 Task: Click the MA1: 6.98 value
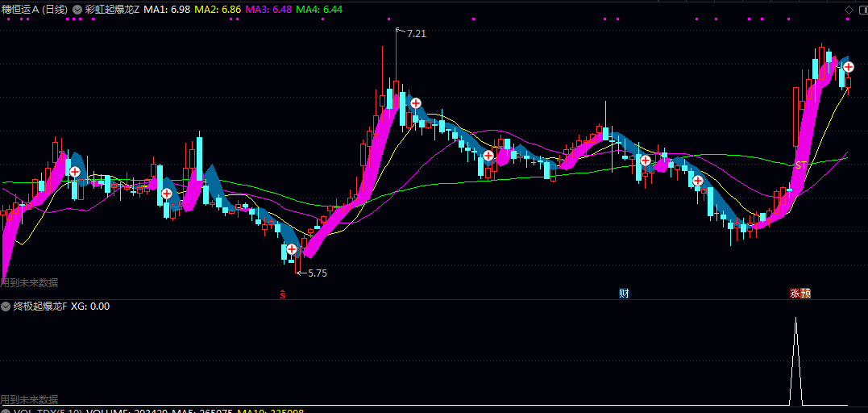167,10
